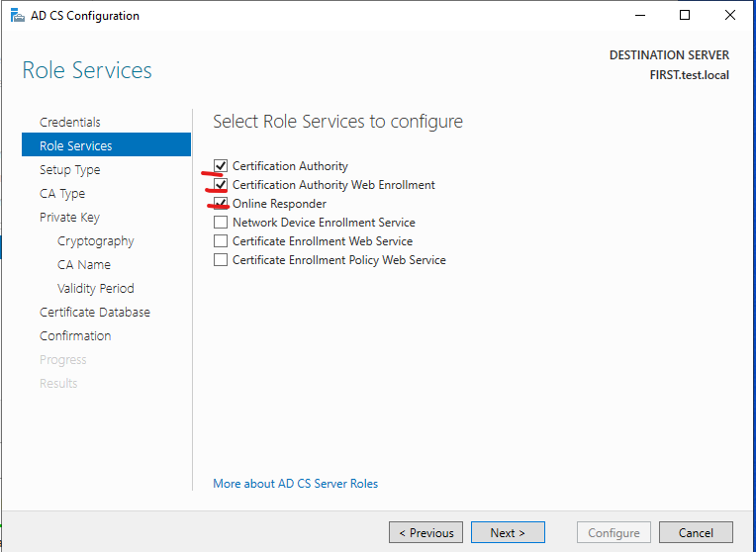Open the CA Name sub-step
Viewport: 756px width, 552px height.
pos(84,265)
